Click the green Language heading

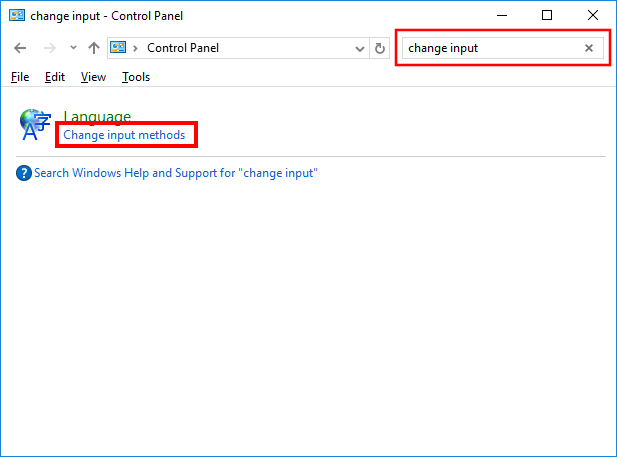tap(97, 117)
